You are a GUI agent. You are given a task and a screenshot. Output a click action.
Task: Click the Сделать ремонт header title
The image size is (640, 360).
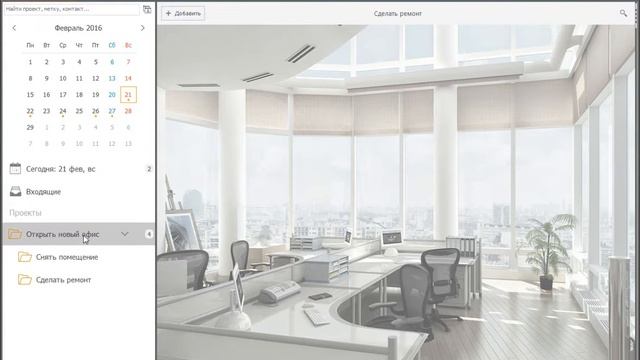(398, 13)
